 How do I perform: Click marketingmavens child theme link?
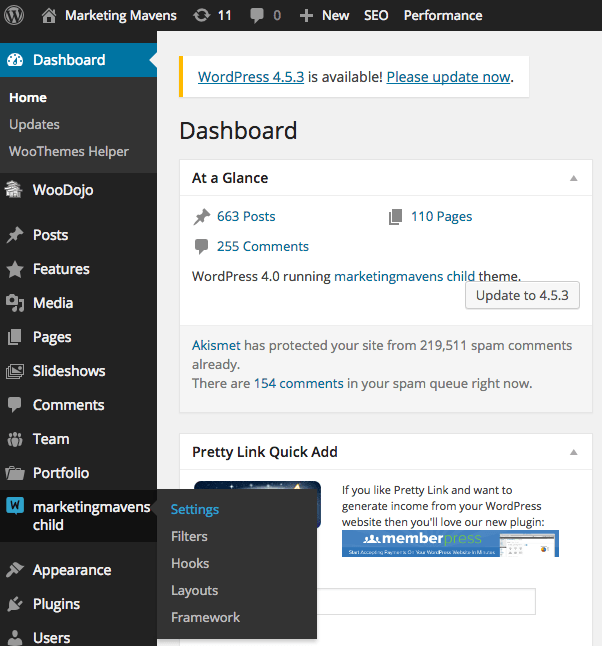pos(404,276)
